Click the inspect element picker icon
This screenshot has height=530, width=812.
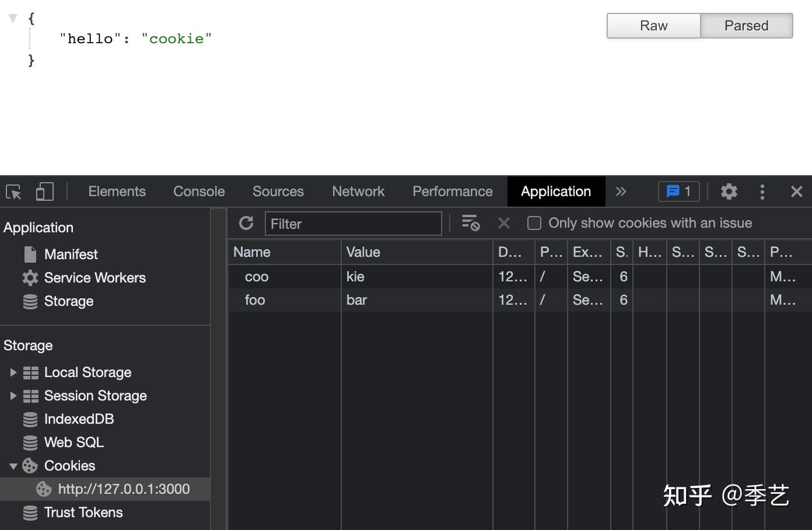click(13, 192)
